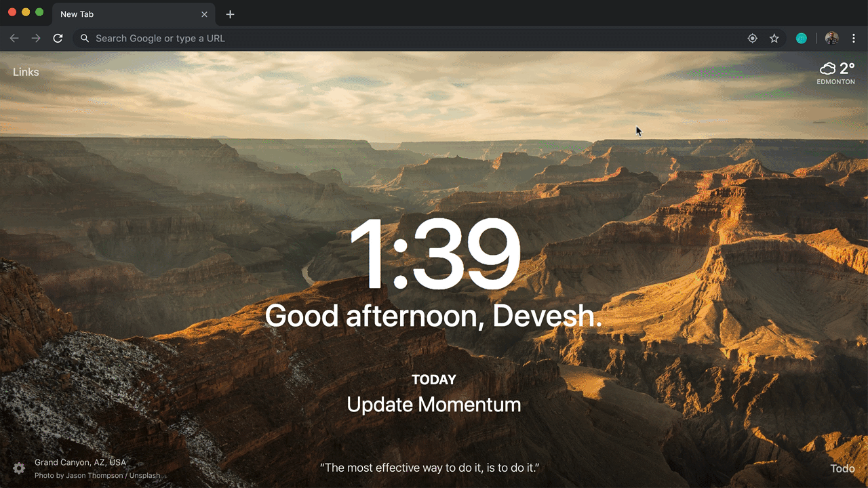Click the 2° temperature reading
Screen dimensions: 868x488
[847, 68]
